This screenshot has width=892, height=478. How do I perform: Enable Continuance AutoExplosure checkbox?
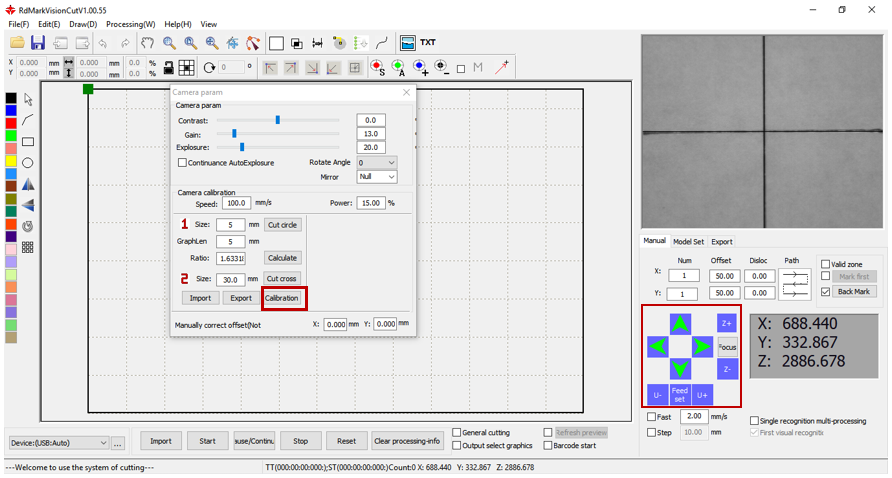coord(182,162)
